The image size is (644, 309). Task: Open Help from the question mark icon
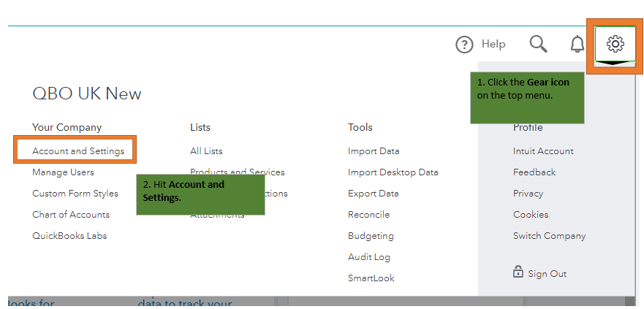464,45
